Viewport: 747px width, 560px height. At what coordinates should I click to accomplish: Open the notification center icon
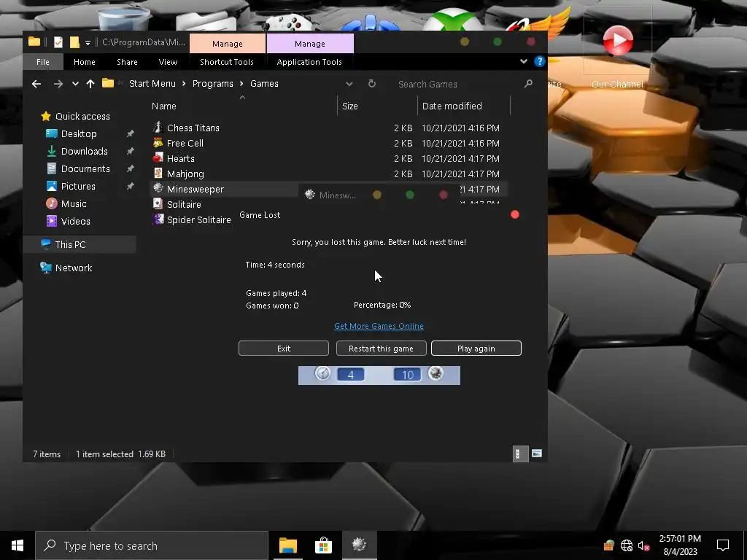[x=723, y=545]
